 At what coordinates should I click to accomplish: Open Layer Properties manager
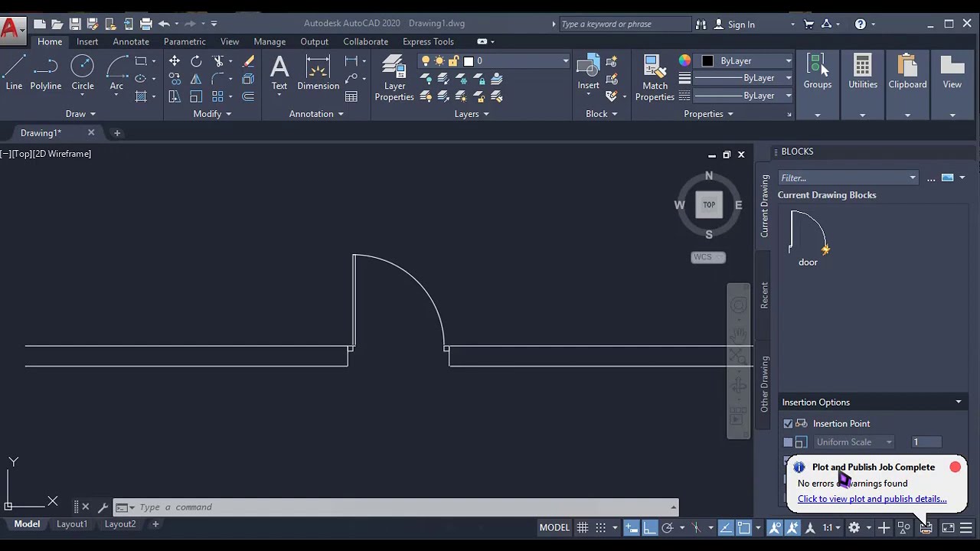[x=394, y=77]
